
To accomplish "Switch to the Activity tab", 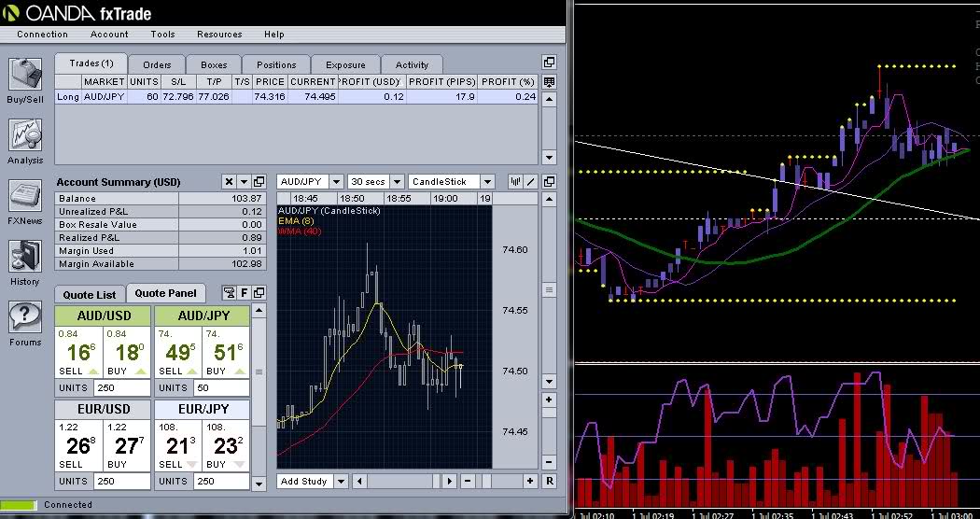I will [412, 65].
